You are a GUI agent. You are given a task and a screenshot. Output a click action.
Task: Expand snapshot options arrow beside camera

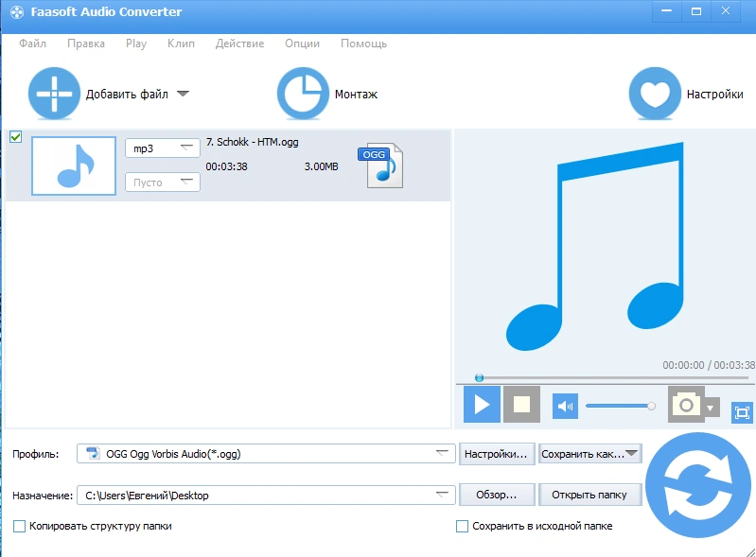pyautogui.click(x=711, y=409)
